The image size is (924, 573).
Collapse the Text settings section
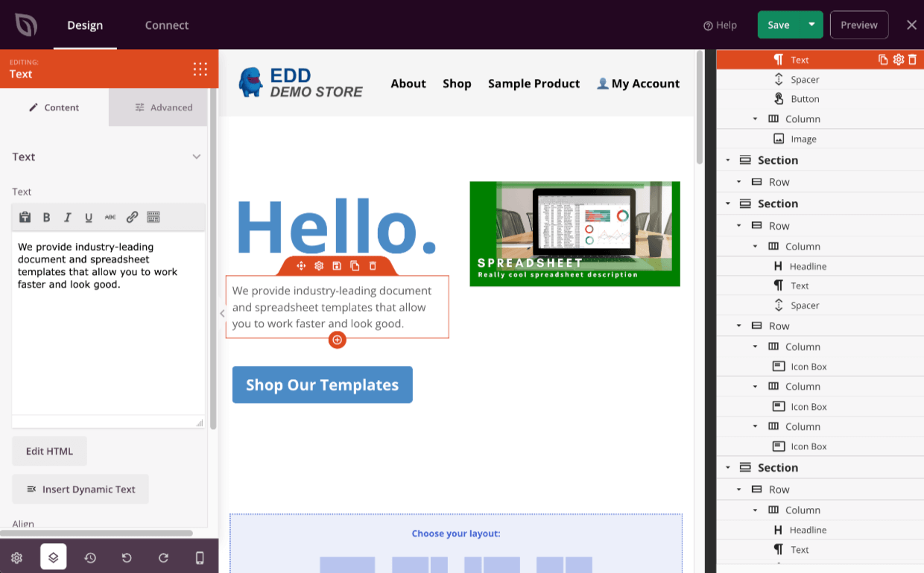[x=197, y=156]
